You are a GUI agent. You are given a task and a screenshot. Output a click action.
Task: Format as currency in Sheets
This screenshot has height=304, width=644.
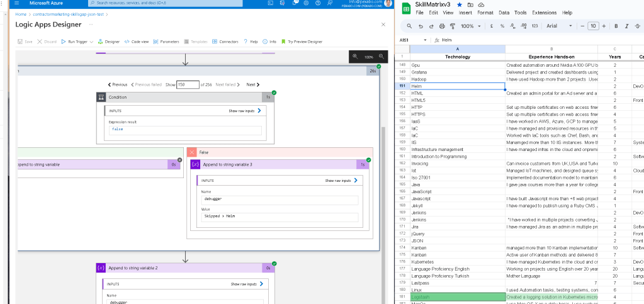(x=492, y=26)
